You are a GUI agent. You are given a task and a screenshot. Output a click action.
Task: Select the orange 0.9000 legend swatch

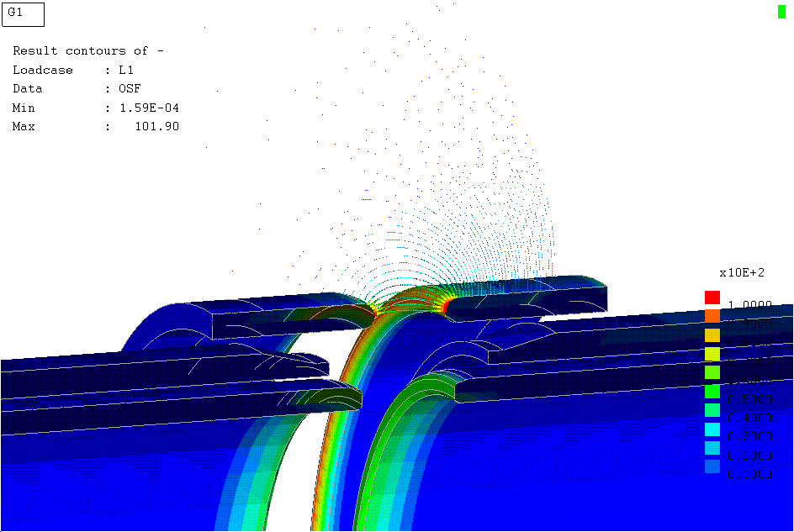pos(712,313)
